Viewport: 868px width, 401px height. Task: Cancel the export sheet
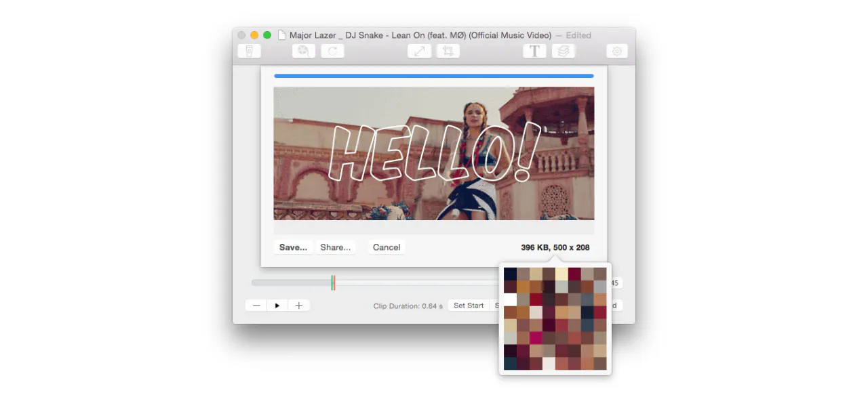pos(387,247)
